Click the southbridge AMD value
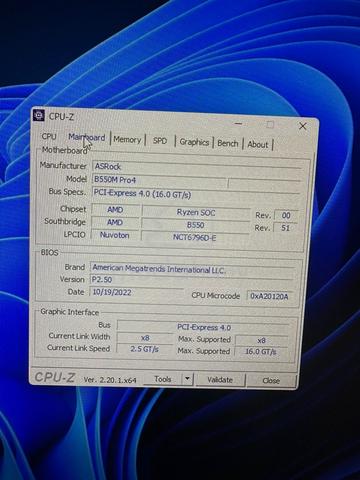The image size is (360, 480). tap(115, 222)
